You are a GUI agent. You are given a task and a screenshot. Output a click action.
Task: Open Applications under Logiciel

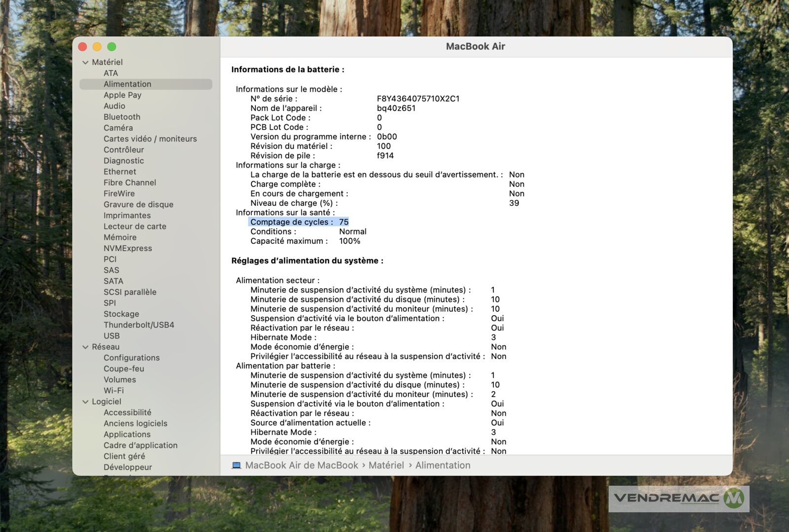127,434
